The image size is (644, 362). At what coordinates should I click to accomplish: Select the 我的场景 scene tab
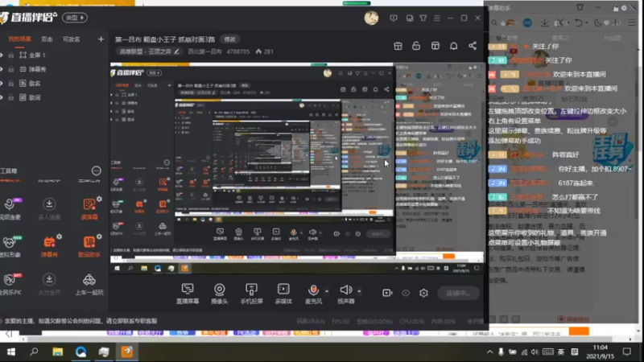coord(19,39)
